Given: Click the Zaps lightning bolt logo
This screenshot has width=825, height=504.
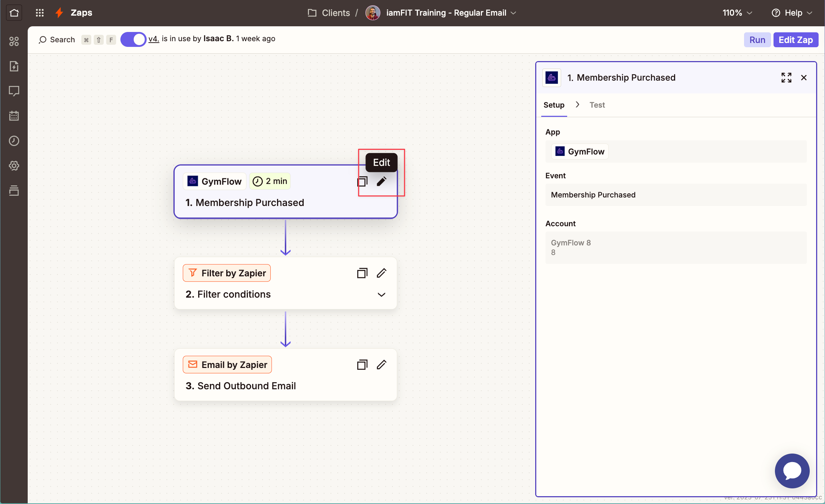Looking at the screenshot, I should [59, 13].
